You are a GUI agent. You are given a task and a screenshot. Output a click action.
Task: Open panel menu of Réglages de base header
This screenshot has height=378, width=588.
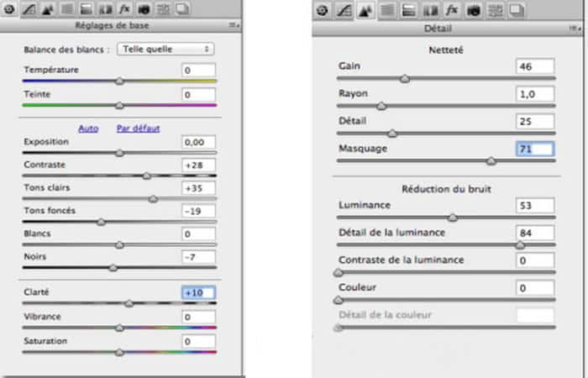click(x=234, y=25)
